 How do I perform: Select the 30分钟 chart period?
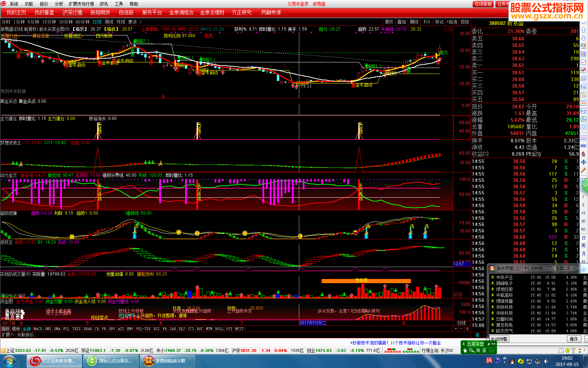(x=66, y=22)
